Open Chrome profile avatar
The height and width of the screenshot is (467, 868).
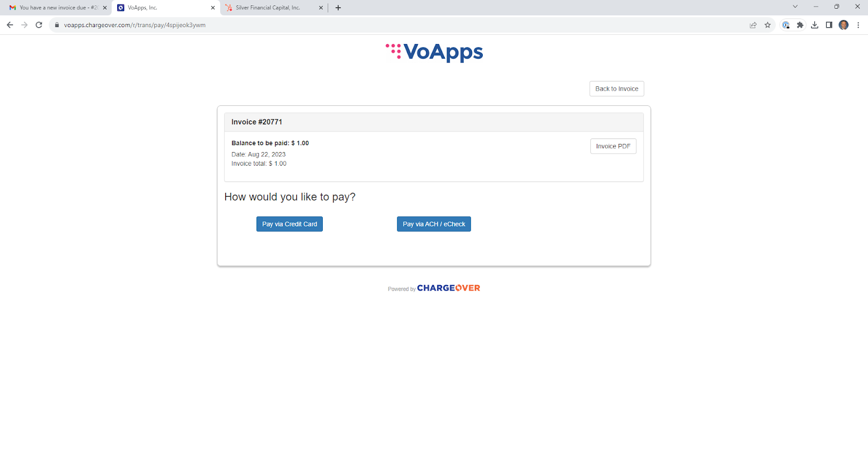pos(844,25)
